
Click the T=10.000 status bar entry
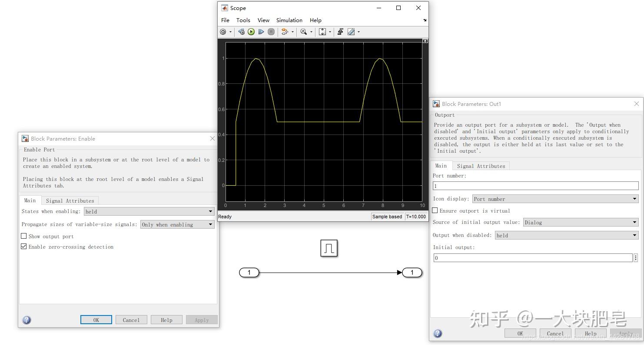(416, 217)
